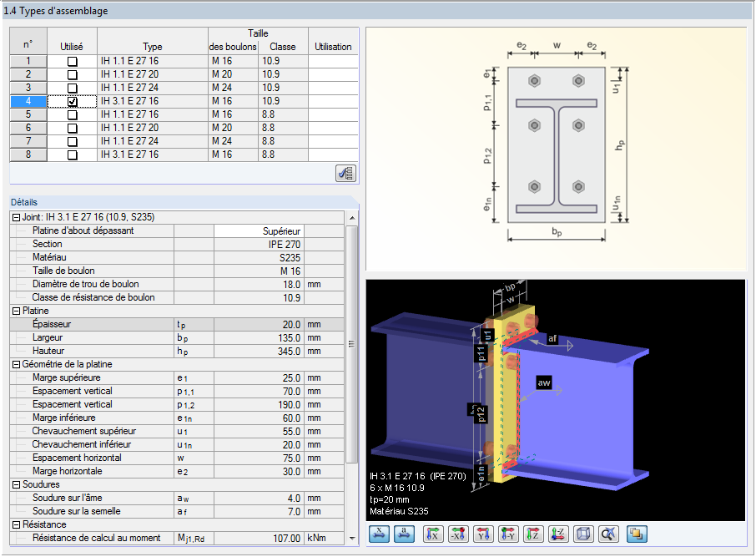The width and height of the screenshot is (756, 557).
Task: Toggle symbol display button with 'a' arrow
Action: 404,534
